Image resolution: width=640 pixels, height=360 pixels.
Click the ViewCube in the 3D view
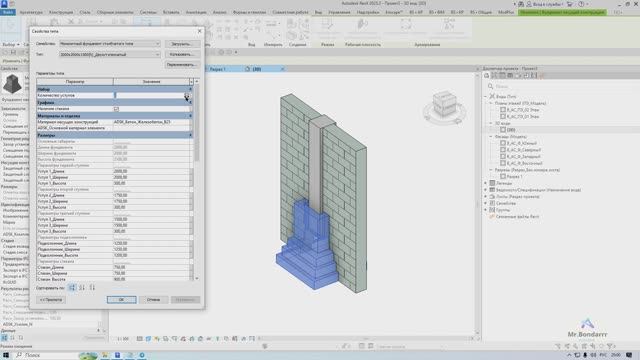coord(444,105)
